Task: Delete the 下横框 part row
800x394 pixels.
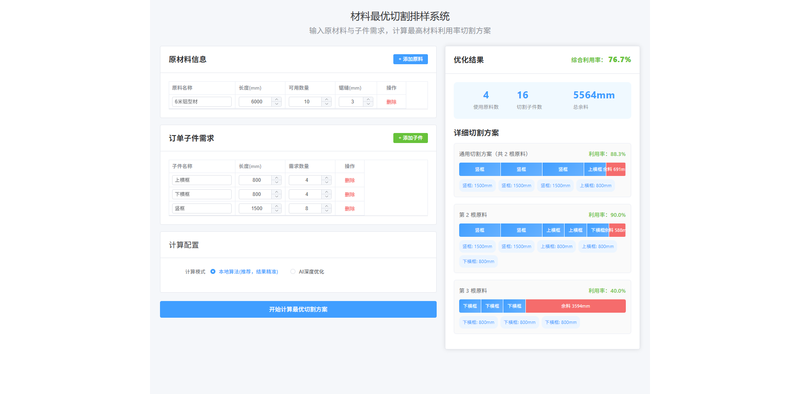Action: tap(349, 194)
